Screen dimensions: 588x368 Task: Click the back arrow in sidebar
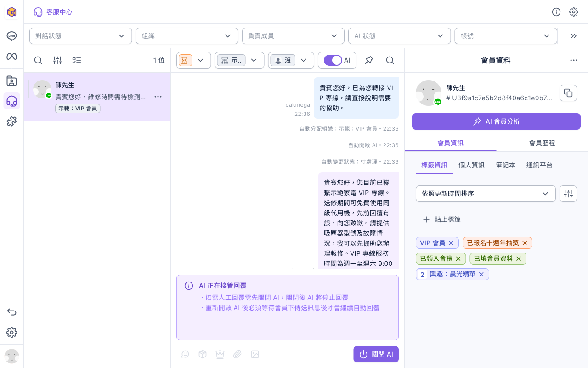pyautogui.click(x=11, y=312)
